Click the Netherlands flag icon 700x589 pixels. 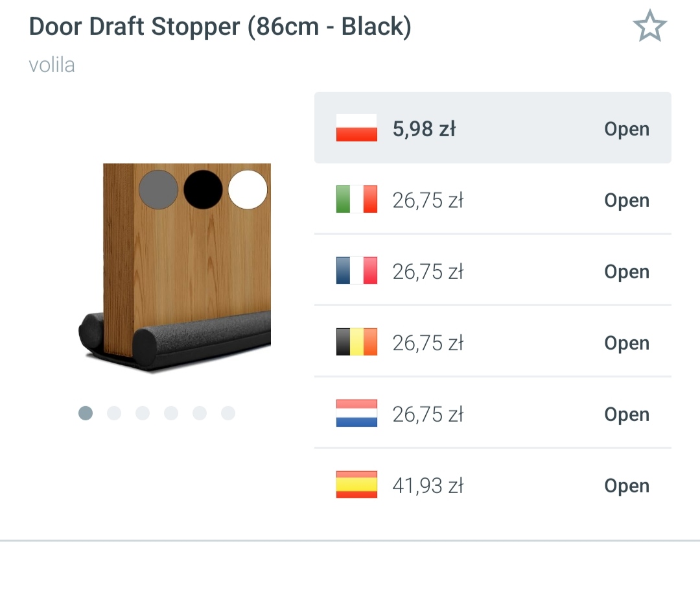click(x=356, y=413)
